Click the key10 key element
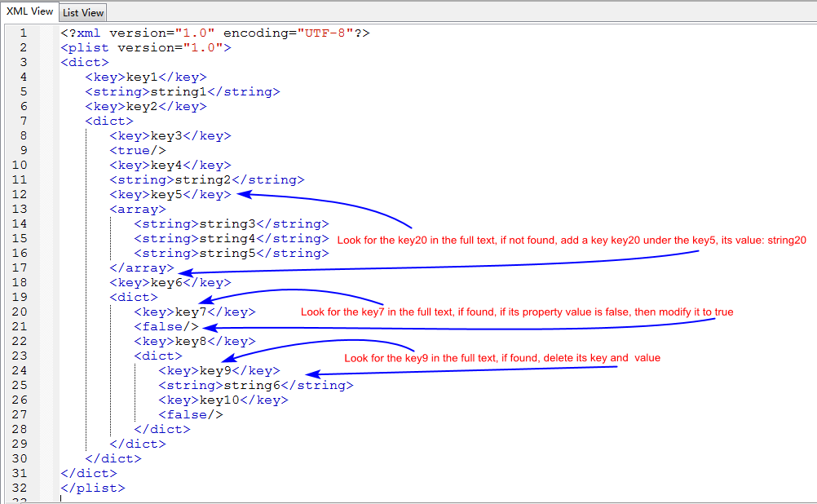The height and width of the screenshot is (504, 817). [223, 400]
